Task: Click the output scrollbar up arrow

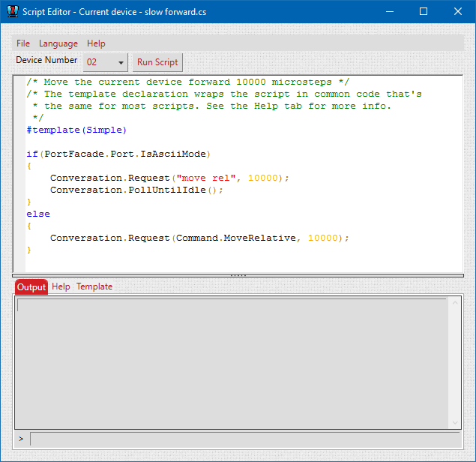Action: (455, 302)
